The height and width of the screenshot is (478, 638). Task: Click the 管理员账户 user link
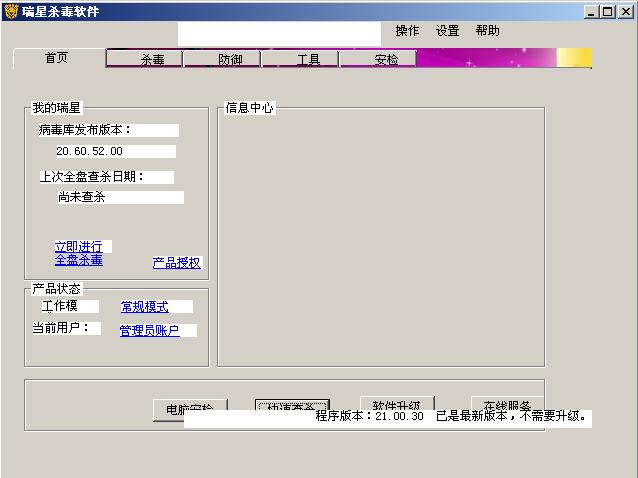[149, 330]
